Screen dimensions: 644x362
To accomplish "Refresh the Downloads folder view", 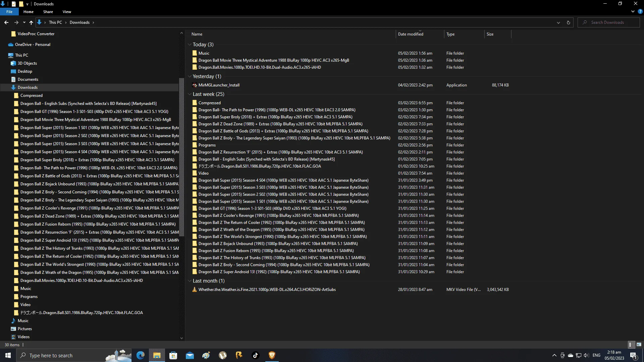I will pyautogui.click(x=568, y=22).
